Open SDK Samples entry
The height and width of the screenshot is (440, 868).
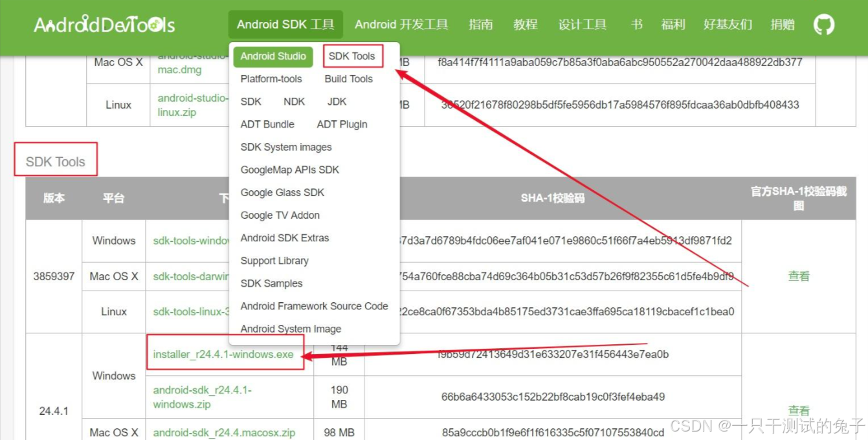[x=271, y=283]
